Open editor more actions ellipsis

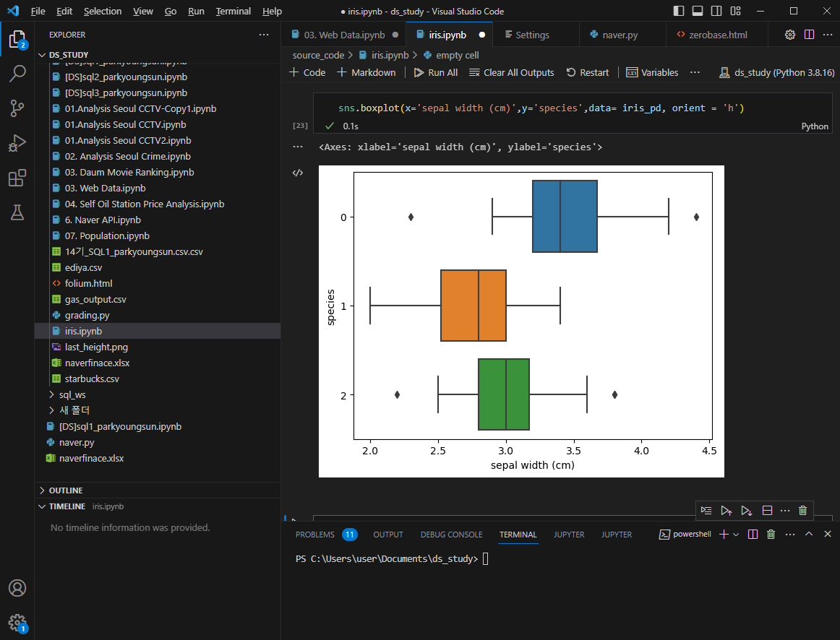[x=828, y=35]
